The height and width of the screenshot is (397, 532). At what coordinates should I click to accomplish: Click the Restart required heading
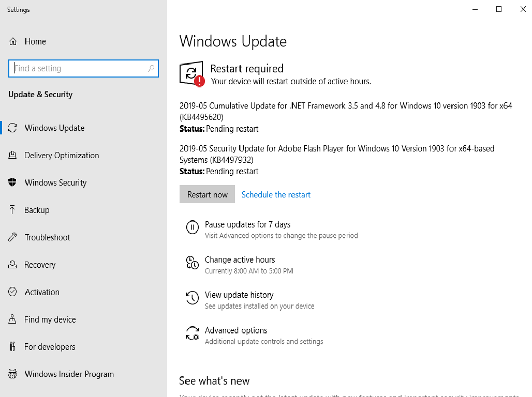pos(247,68)
